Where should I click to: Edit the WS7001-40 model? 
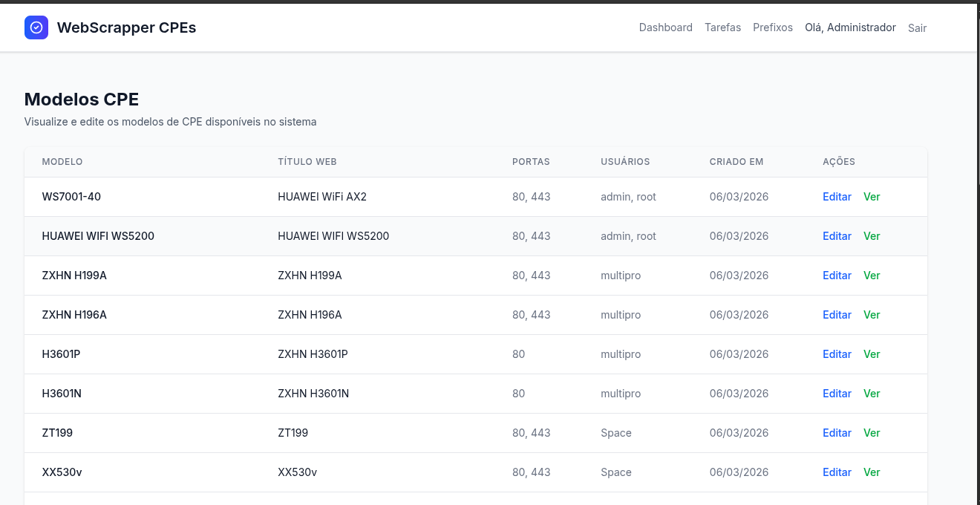837,197
